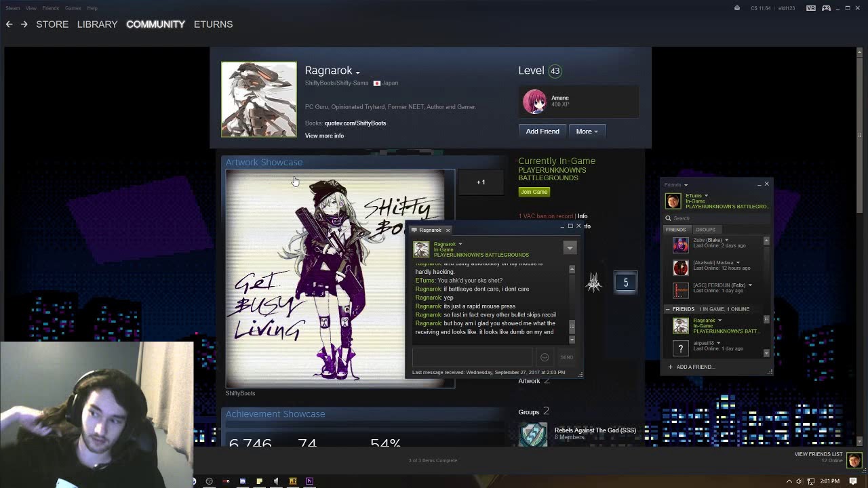This screenshot has height=488, width=868.
Task: Expand the More dropdown button
Action: 587,131
